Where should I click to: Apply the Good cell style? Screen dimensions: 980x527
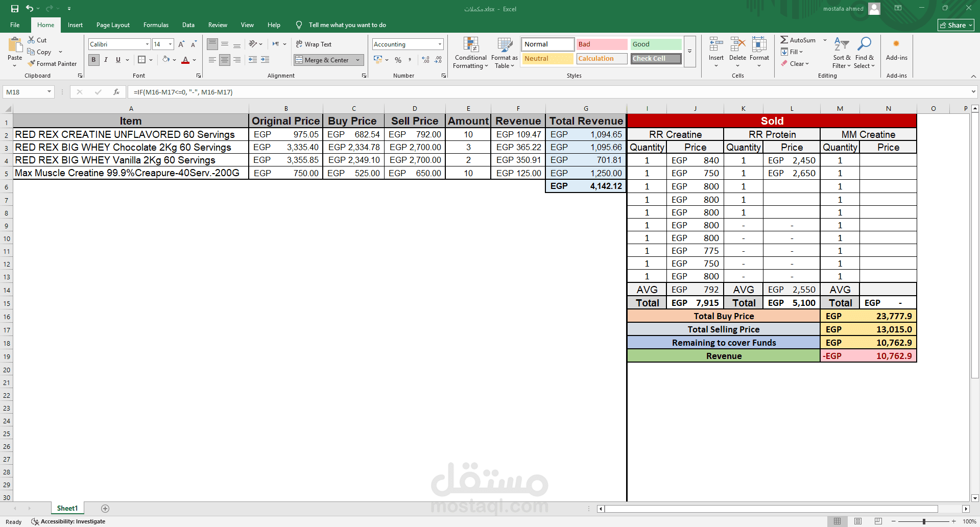[656, 44]
